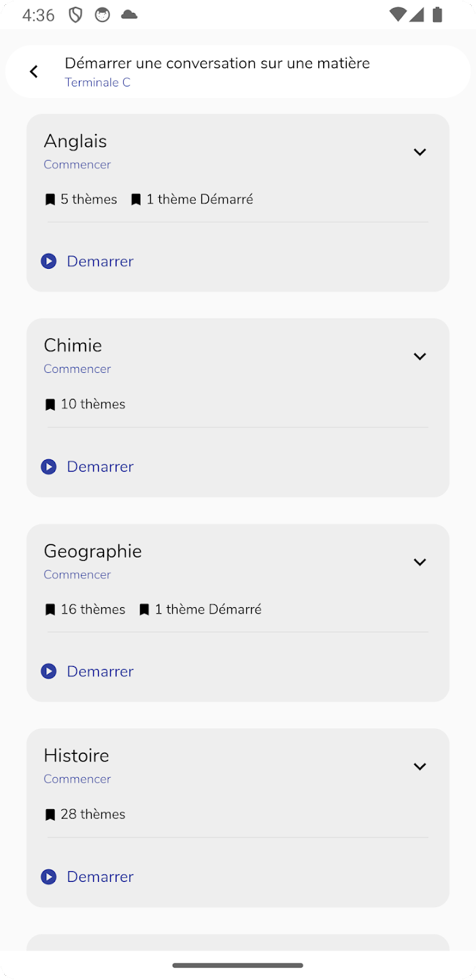
Task: Tap the play icon beside Geographie Demarrer
Action: point(48,671)
